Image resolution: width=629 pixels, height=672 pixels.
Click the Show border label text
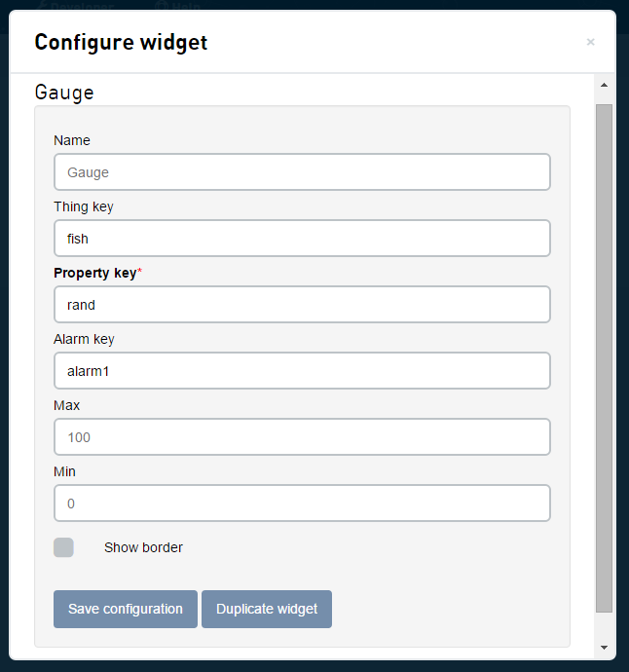coord(143,547)
